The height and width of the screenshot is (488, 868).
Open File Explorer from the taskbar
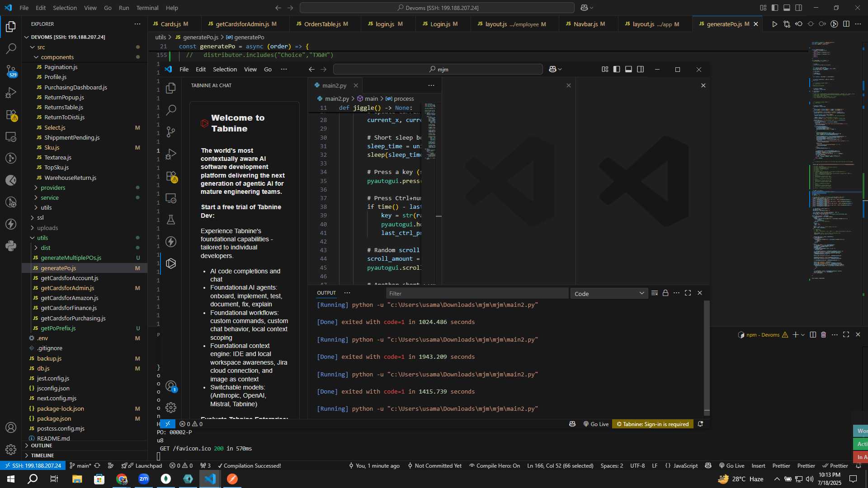coord(77,479)
